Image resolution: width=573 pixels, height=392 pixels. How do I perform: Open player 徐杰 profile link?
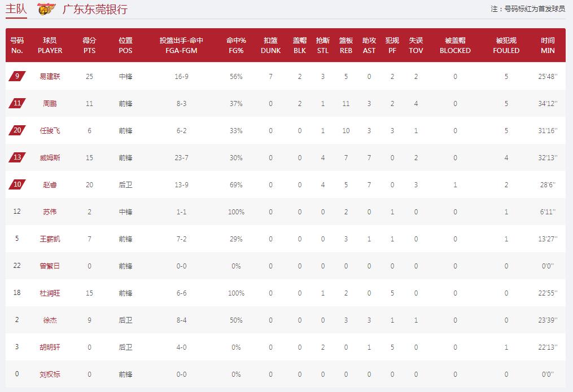tap(50, 320)
